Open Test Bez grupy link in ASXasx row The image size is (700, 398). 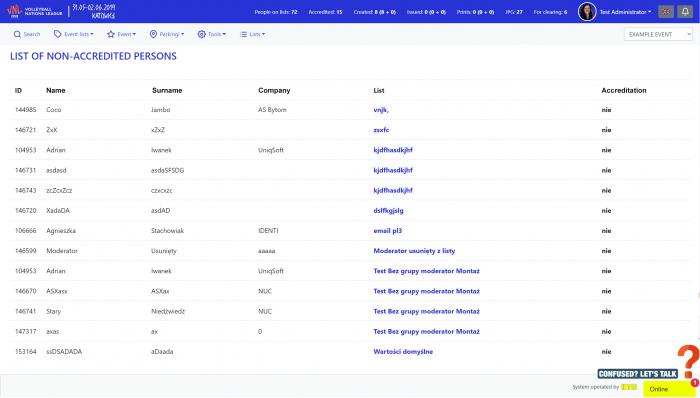coord(426,291)
